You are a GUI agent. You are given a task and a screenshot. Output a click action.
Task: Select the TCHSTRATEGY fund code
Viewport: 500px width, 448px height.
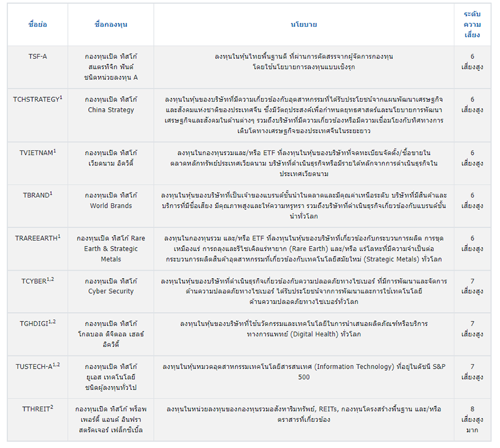point(37,99)
